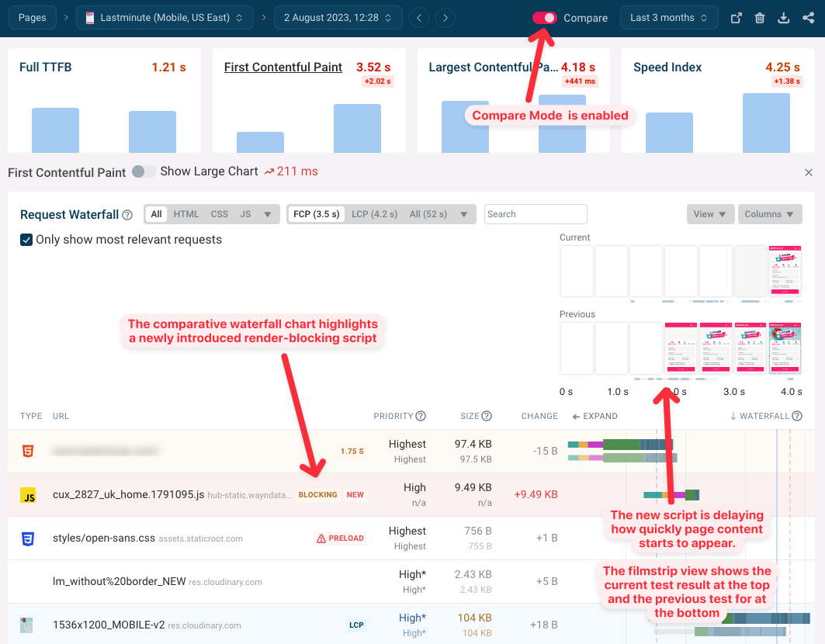
Task: Select the All (52 s) milestone tab
Action: 428,214
